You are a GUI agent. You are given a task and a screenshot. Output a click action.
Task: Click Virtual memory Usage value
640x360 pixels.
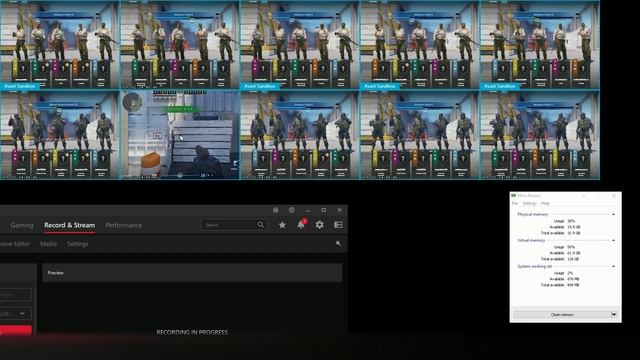click(x=571, y=247)
